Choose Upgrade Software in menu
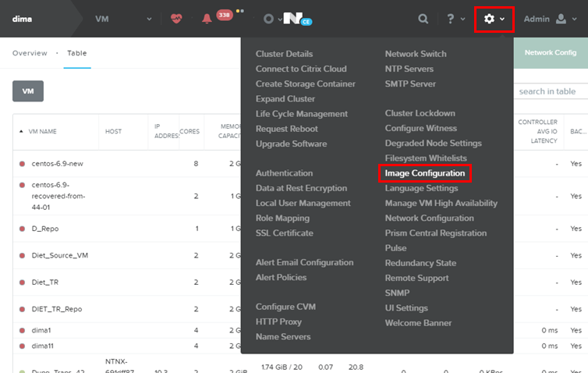This screenshot has height=373, width=588. pyautogui.click(x=291, y=144)
